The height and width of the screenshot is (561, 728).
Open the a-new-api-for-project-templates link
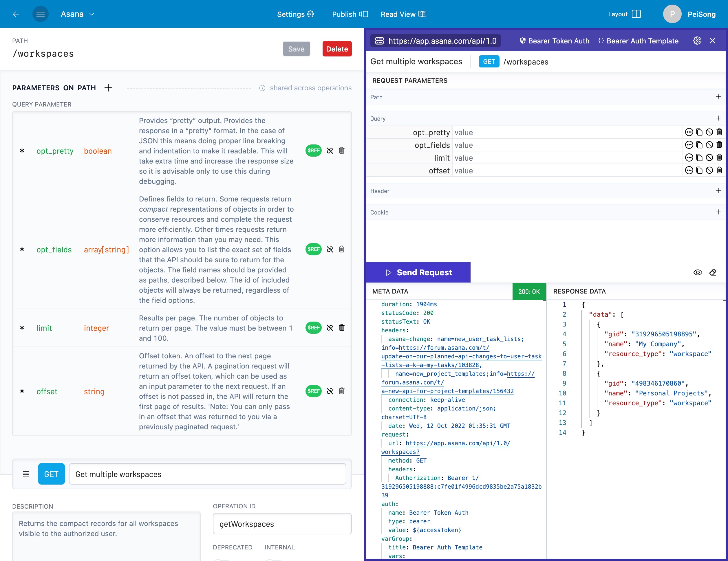pyautogui.click(x=447, y=391)
